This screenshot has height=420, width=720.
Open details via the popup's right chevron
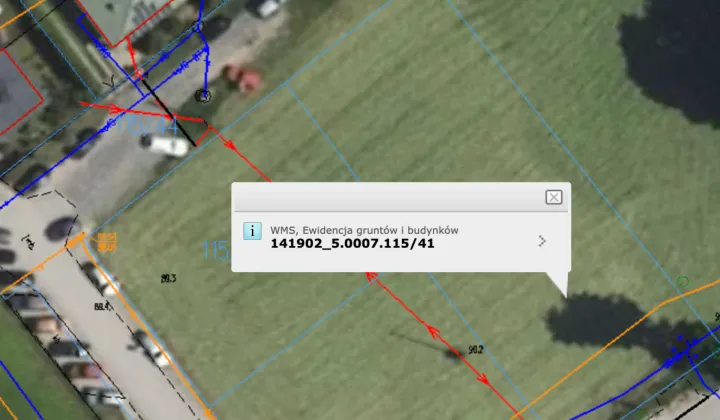(x=542, y=241)
